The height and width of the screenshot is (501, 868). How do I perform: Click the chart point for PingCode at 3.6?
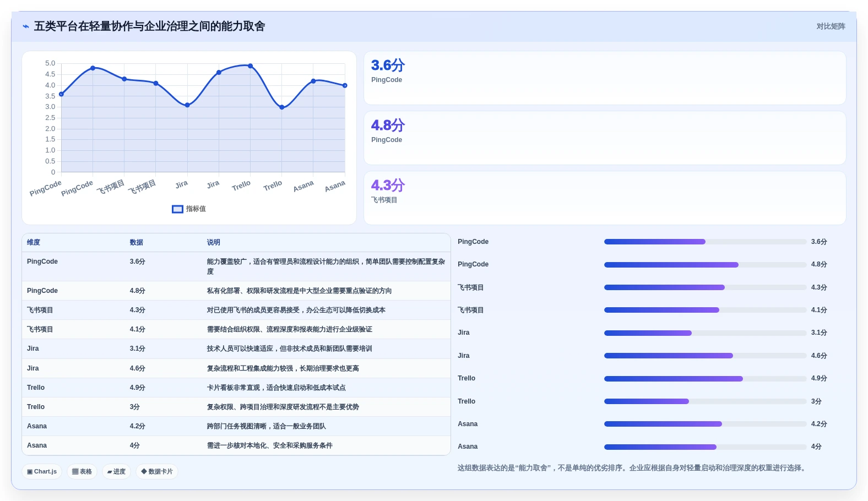click(x=61, y=94)
